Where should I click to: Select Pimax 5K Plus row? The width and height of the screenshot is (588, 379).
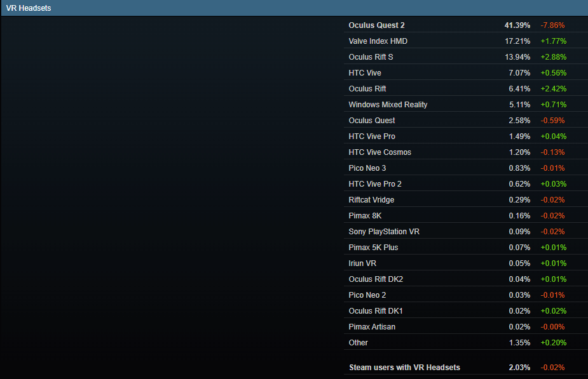point(466,248)
